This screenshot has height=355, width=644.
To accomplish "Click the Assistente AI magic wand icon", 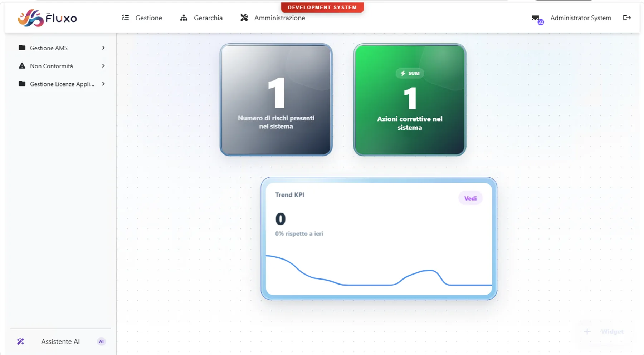I will 20,341.
